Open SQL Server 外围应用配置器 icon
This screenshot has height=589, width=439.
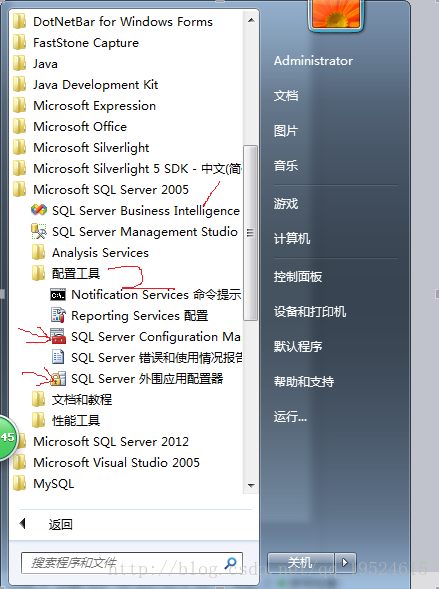(58, 378)
